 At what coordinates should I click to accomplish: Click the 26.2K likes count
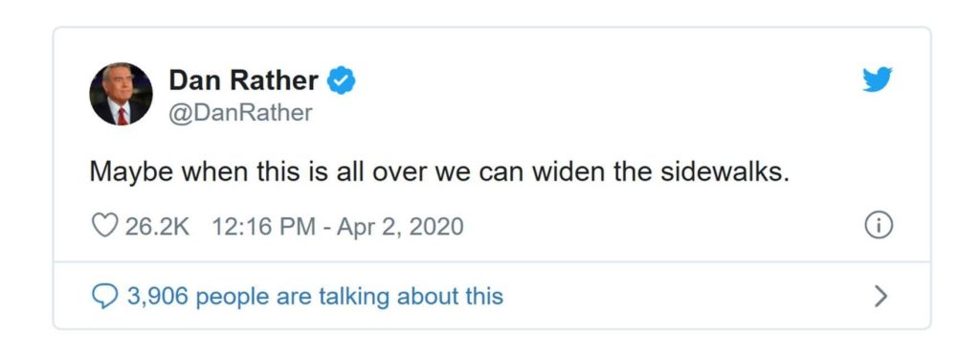pos(157,226)
